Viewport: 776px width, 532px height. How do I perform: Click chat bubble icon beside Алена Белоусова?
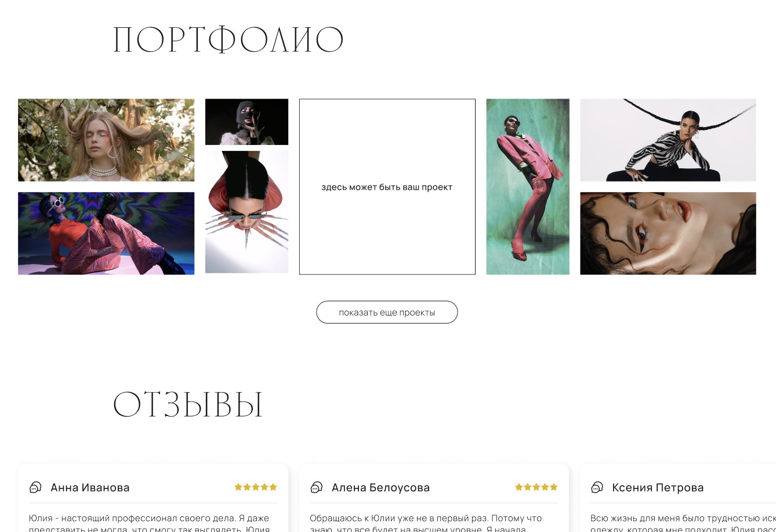(x=316, y=487)
